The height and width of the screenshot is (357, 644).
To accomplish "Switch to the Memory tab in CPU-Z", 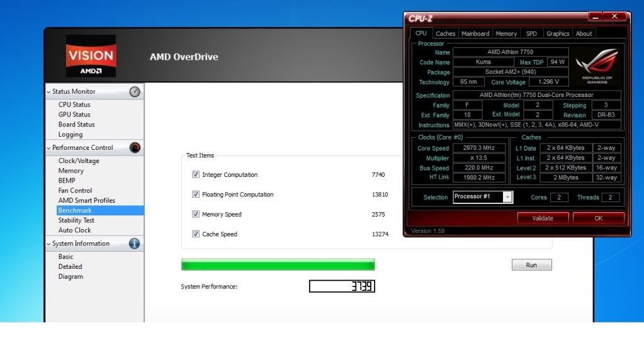I will (506, 34).
